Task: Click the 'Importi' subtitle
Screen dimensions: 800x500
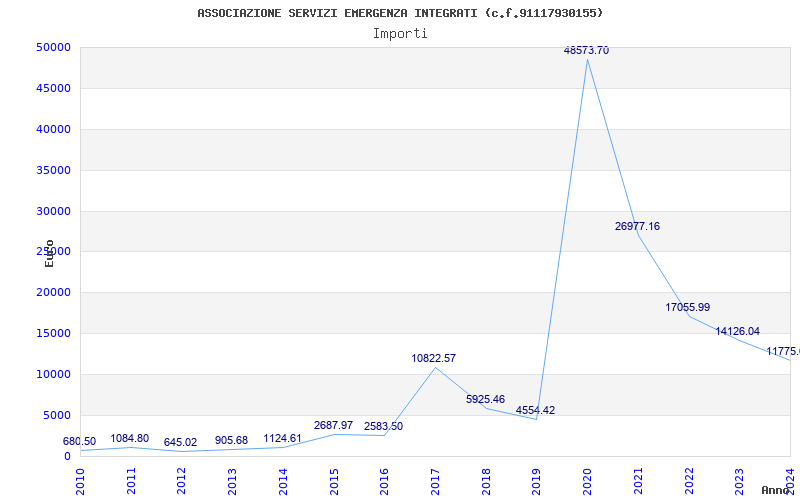Action: 400,34
